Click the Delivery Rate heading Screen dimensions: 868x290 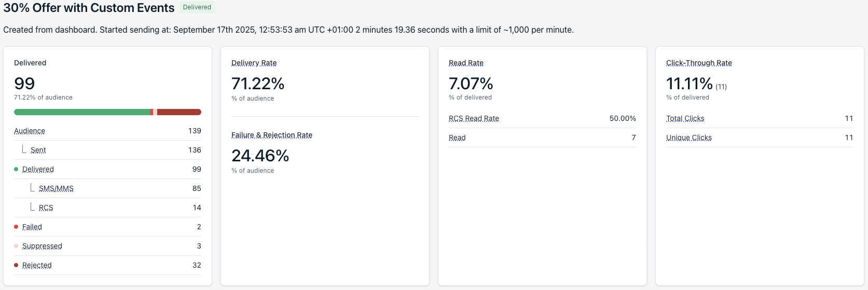254,63
